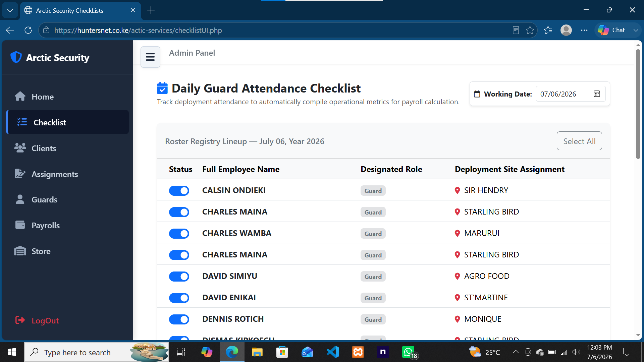Open the Windows Start menu

coord(12,352)
